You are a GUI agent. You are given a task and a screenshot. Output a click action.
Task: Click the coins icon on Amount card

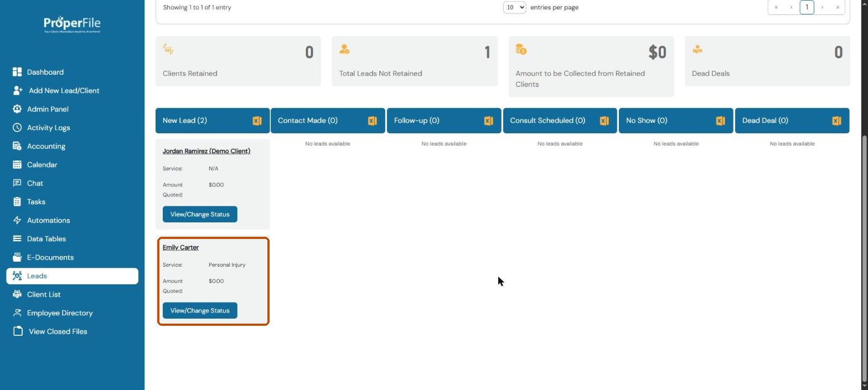point(521,49)
